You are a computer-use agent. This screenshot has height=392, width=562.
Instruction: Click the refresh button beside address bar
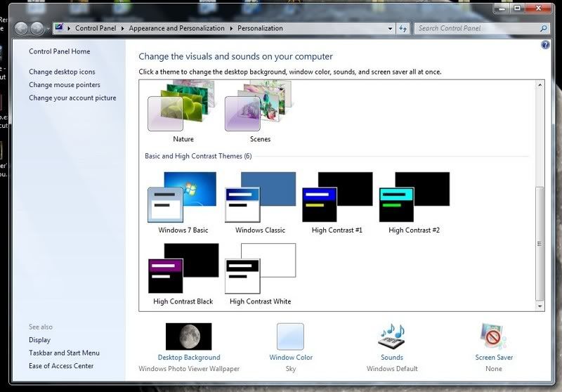[x=403, y=28]
